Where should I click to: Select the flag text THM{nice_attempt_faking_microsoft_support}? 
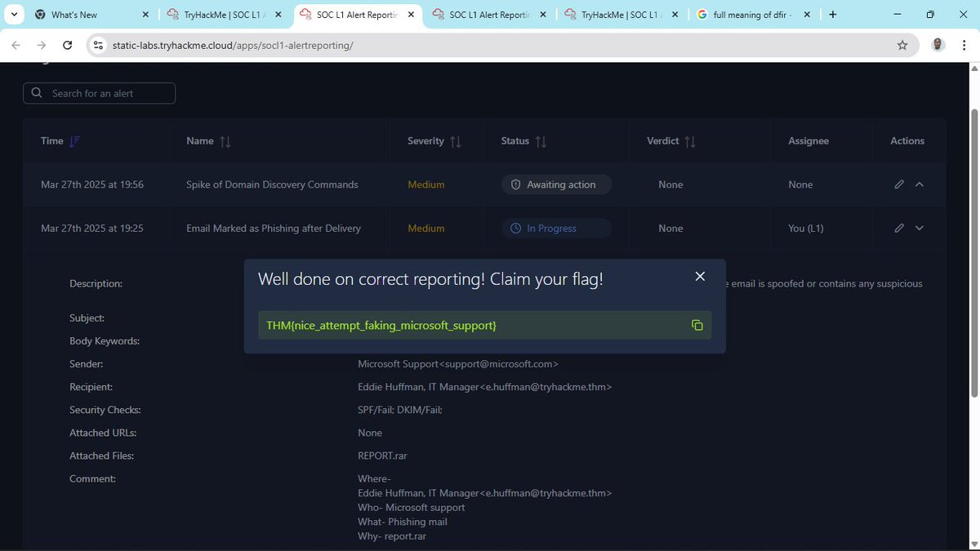[x=381, y=326]
